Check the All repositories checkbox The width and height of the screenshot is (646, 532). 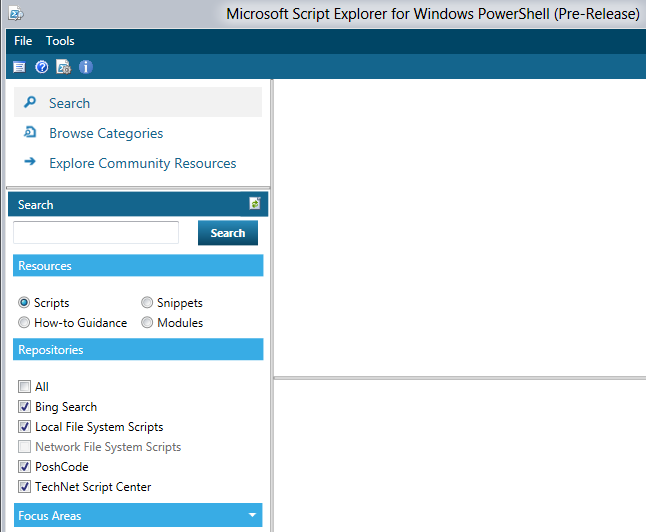click(x=24, y=387)
